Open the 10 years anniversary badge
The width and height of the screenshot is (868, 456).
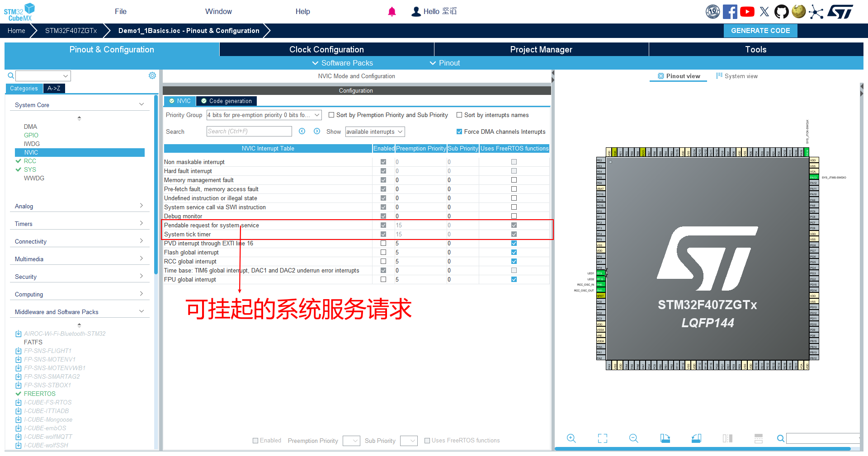[713, 12]
